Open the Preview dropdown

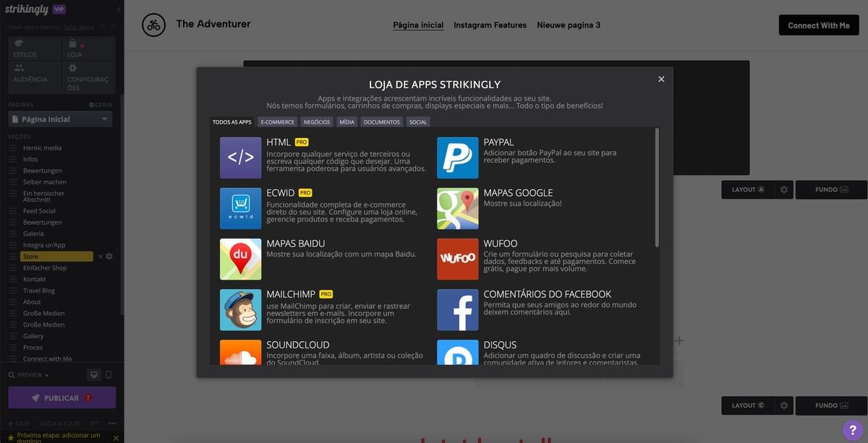coord(29,375)
